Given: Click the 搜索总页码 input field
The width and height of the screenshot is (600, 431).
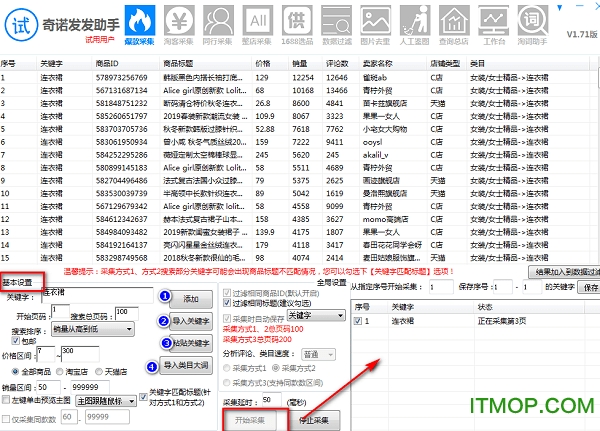Looking at the screenshot, I should click(x=127, y=313).
